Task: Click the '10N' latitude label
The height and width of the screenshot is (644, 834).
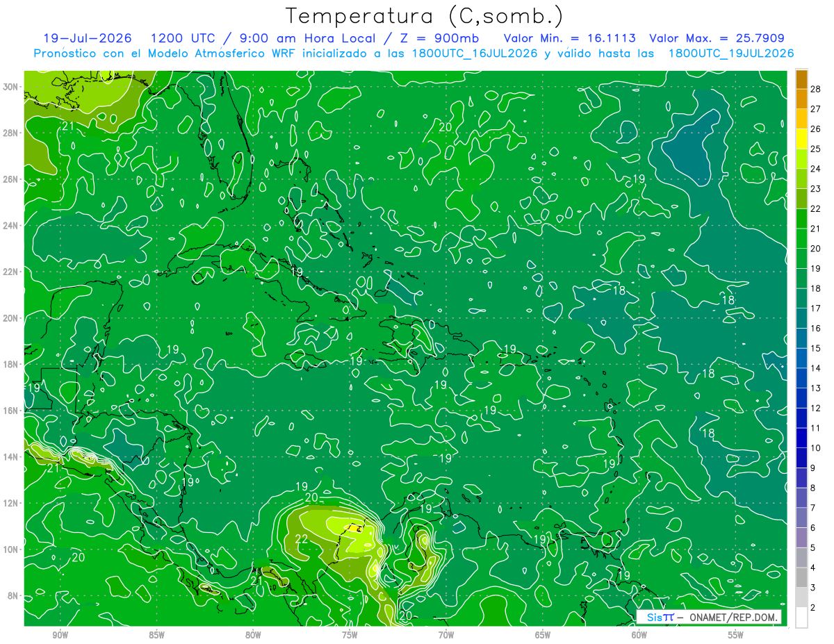Action: [x=11, y=549]
